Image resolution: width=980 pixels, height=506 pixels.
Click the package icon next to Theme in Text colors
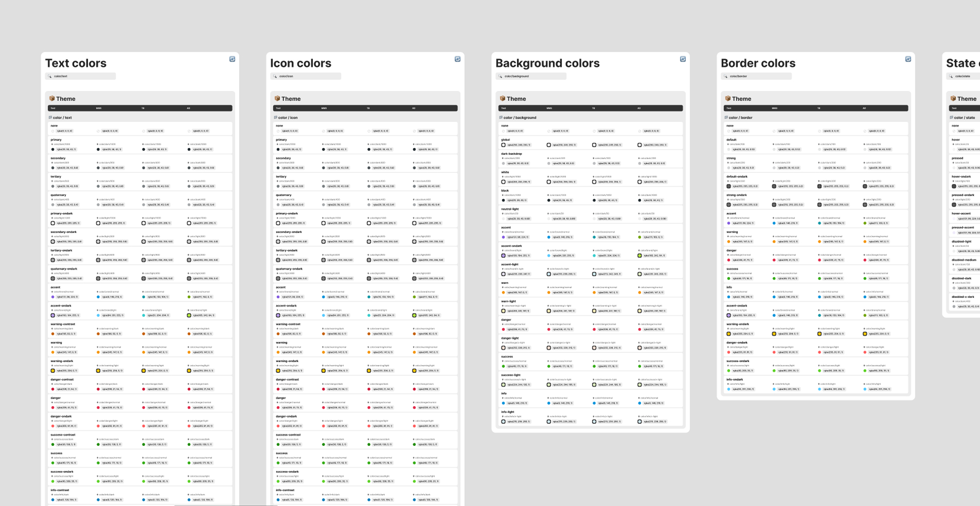click(52, 98)
